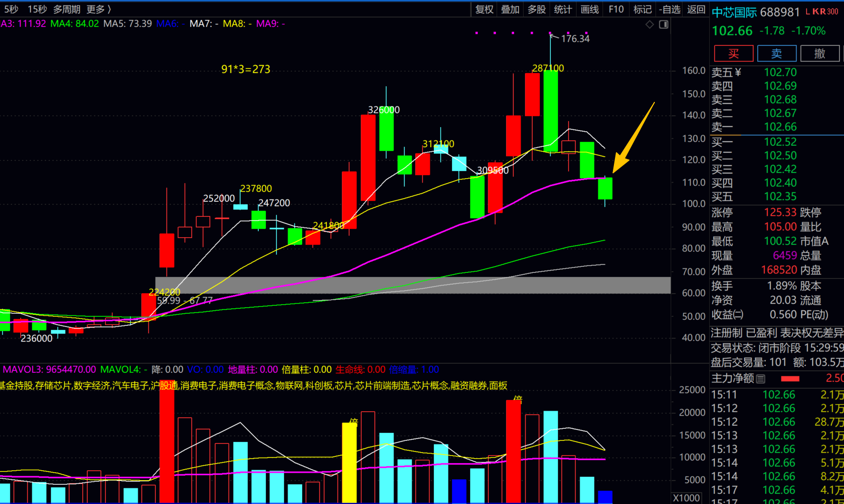The height and width of the screenshot is (504, 844).
Task: Click the 中芯国际 stock name
Action: pyautogui.click(x=734, y=13)
